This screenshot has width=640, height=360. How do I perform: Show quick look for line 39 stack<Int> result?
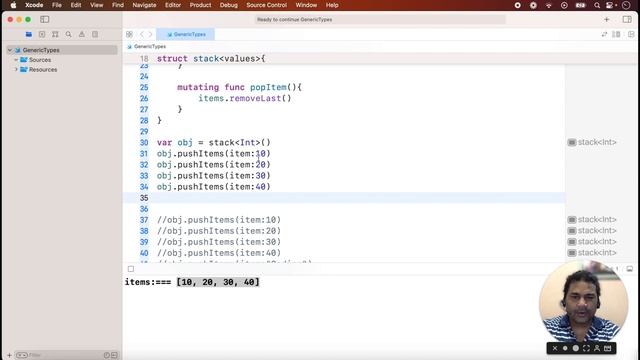coord(572,242)
